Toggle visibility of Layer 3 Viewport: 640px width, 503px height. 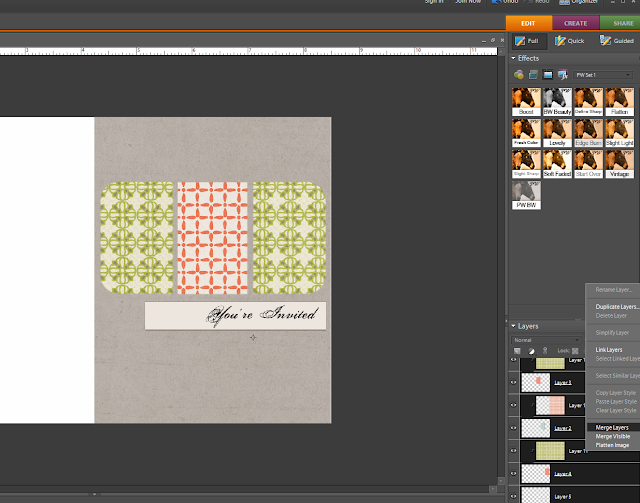pos(514,382)
